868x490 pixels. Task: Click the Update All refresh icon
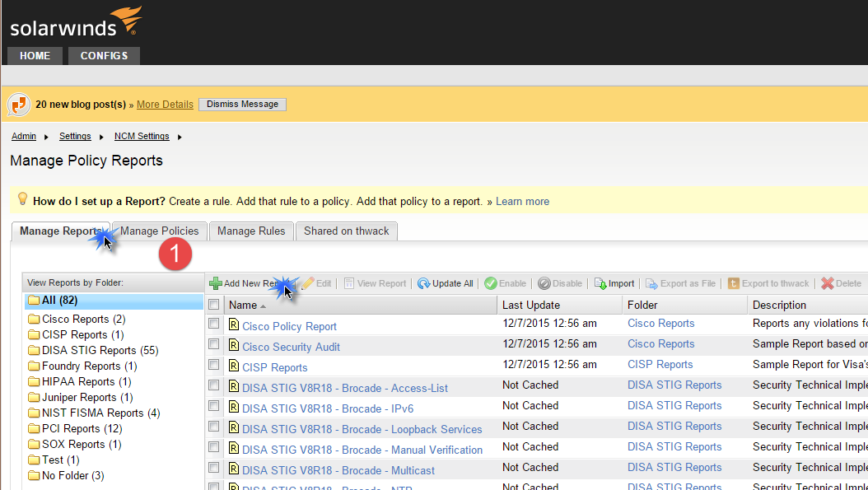pyautogui.click(x=423, y=283)
